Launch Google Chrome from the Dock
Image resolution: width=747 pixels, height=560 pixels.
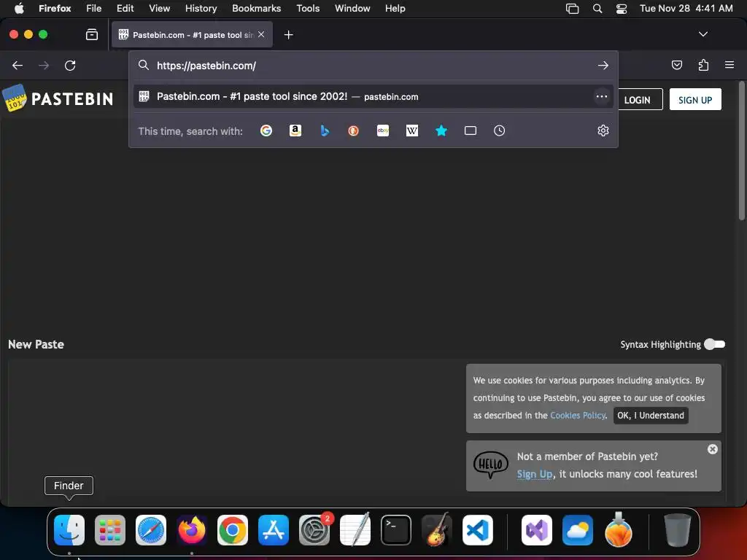(x=233, y=530)
